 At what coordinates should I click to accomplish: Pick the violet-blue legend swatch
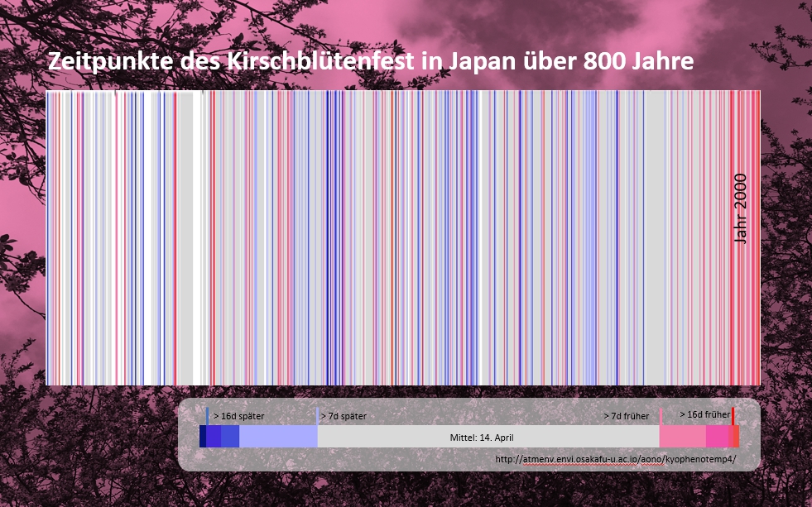(214, 436)
